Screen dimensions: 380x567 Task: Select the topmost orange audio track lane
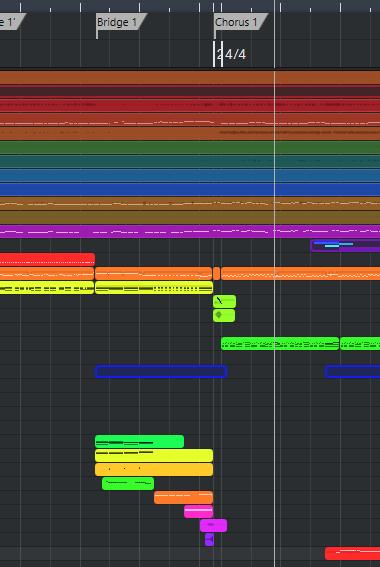(190, 78)
